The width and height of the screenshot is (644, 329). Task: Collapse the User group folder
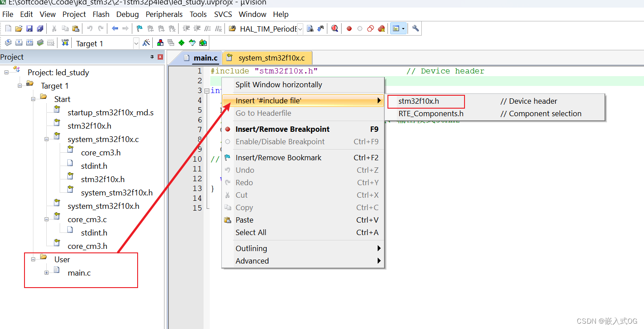point(33,259)
